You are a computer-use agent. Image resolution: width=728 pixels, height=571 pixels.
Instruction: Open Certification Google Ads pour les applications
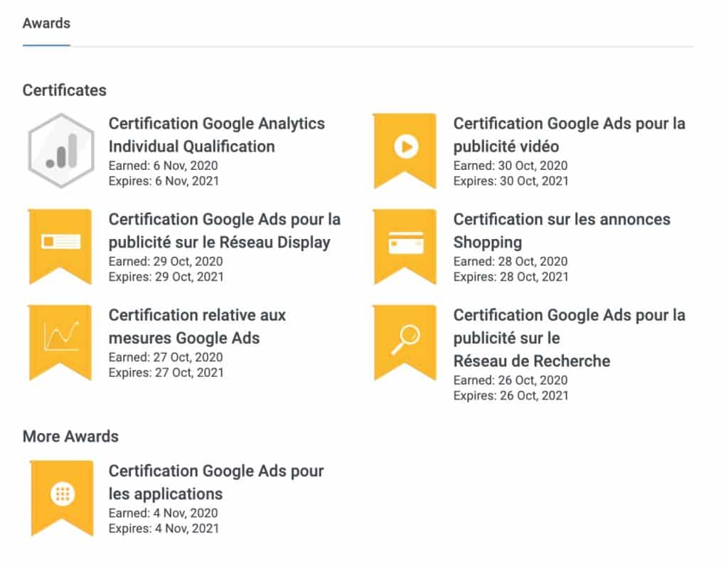tap(216, 482)
